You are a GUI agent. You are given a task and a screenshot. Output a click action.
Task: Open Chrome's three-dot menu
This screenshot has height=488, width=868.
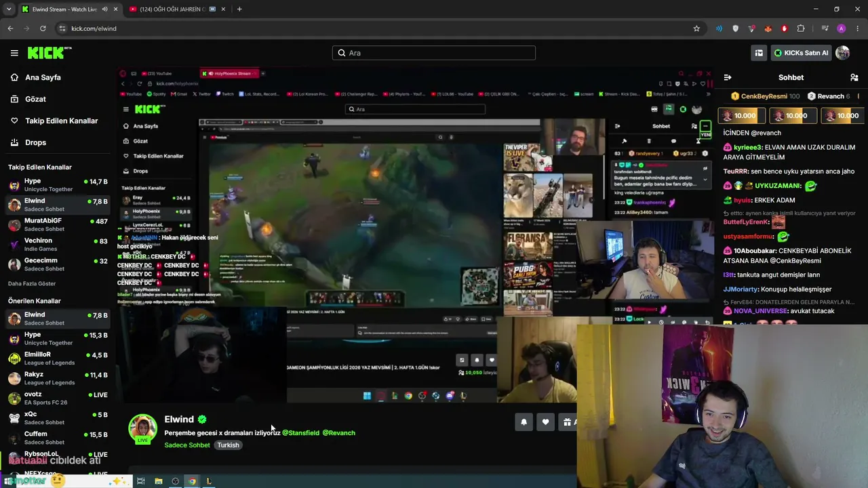click(x=858, y=28)
